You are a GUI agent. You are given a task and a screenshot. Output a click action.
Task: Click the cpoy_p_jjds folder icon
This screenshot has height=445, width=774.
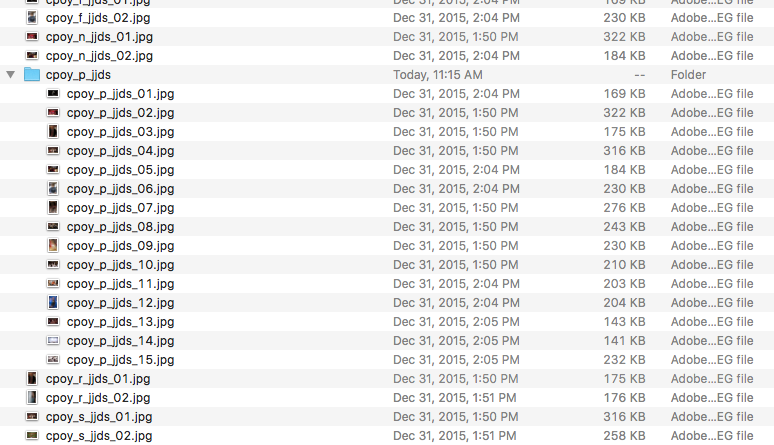(32, 75)
